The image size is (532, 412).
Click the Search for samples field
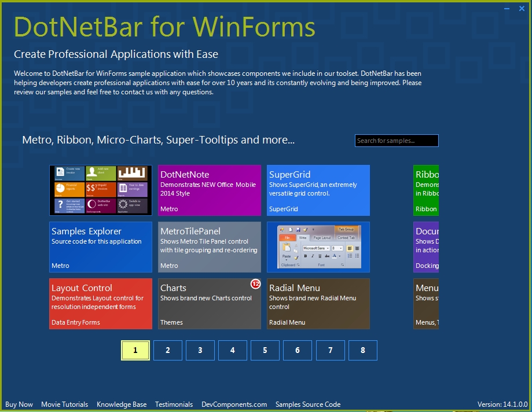pyautogui.click(x=397, y=140)
